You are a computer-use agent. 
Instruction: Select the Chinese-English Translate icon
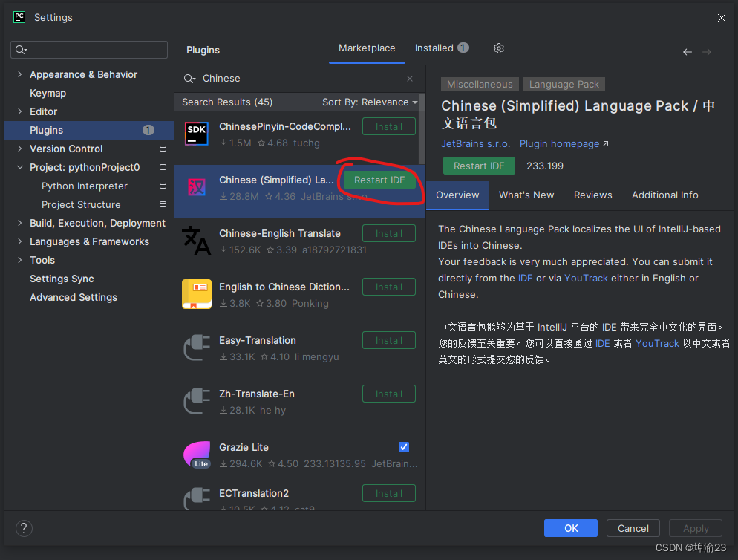[x=196, y=241]
